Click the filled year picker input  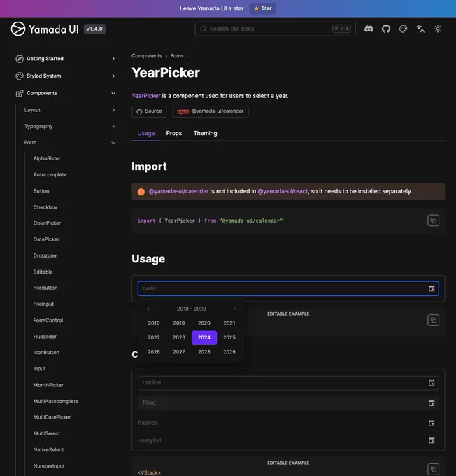(x=288, y=402)
